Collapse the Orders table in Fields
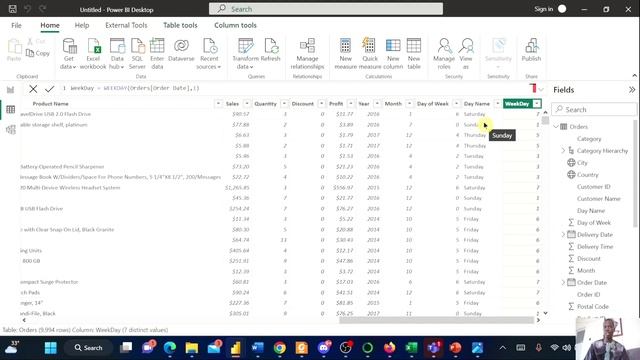Viewport: 640px width, 360px height. coord(556,127)
